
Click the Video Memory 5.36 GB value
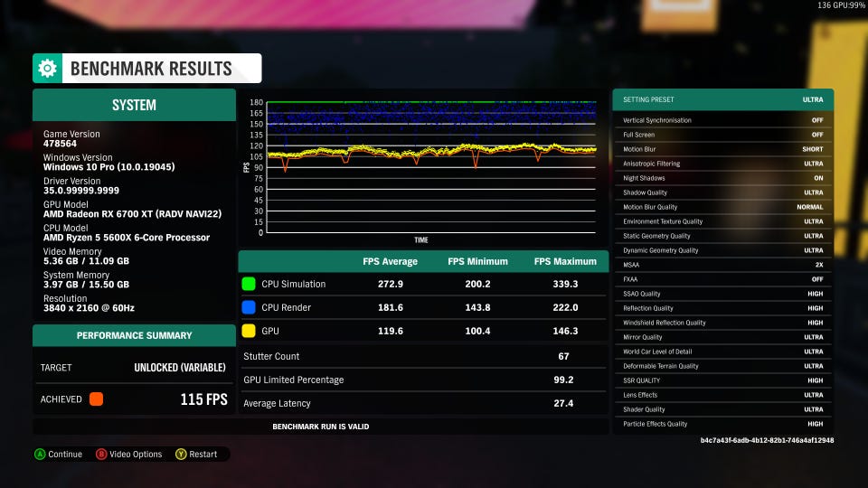click(x=87, y=260)
